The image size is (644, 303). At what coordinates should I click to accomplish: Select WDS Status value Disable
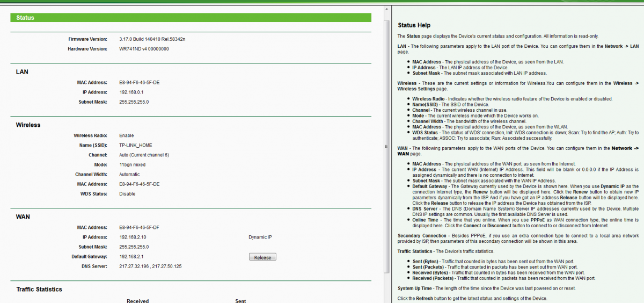coord(127,193)
